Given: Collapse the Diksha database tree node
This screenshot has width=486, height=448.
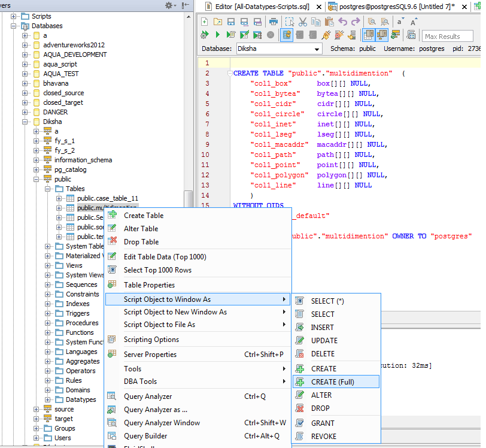Looking at the screenshot, I should (26, 122).
